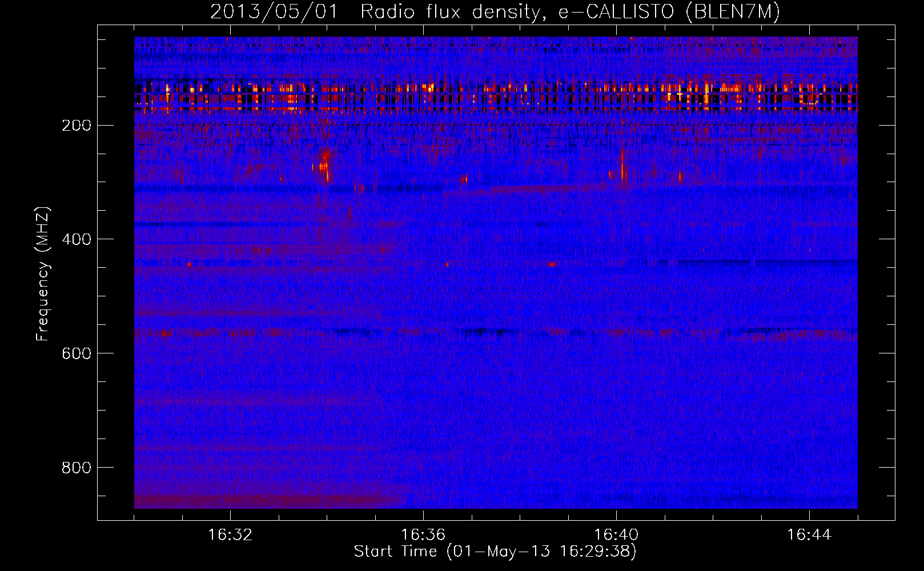Click the 16:32 time tick label
Viewport: 924px width, 571px height.
coord(230,535)
